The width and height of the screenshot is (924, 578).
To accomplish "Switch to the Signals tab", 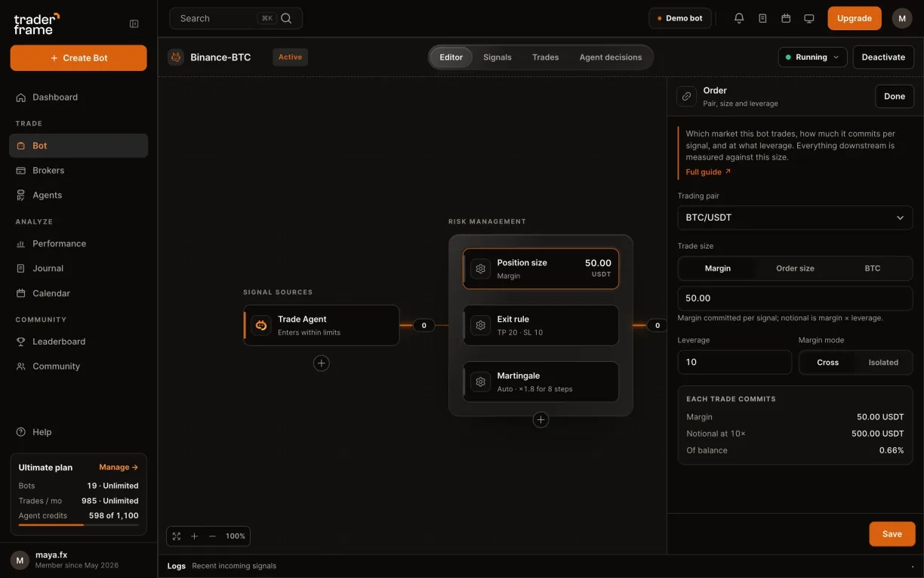I will point(497,57).
